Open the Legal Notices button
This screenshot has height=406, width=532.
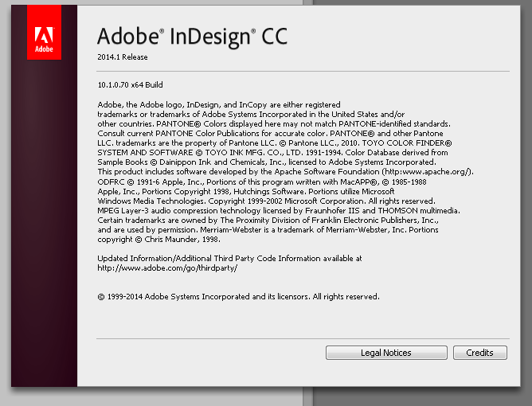386,353
